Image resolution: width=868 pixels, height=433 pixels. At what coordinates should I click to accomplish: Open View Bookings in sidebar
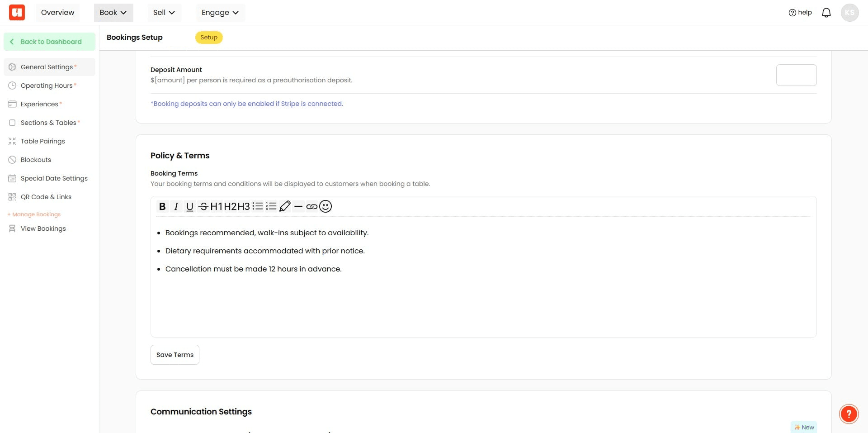49,228
